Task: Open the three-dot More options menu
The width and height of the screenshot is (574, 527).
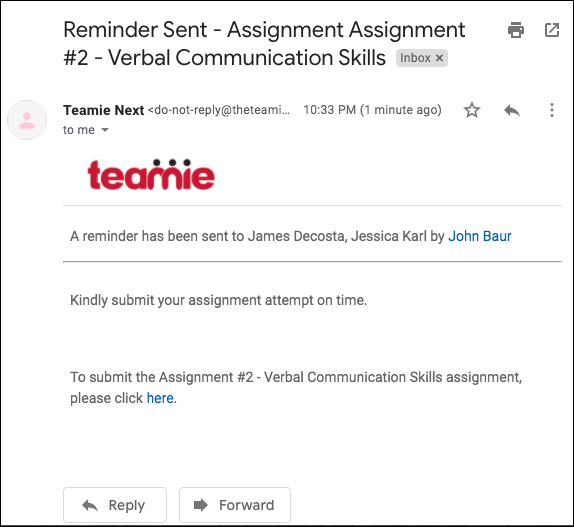Action: coord(552,110)
